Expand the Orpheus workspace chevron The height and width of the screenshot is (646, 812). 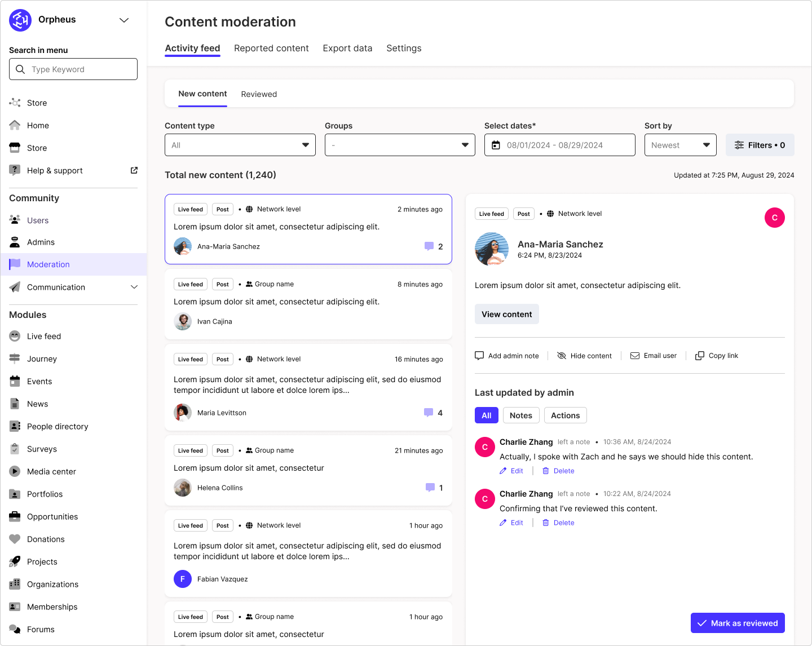coord(124,20)
